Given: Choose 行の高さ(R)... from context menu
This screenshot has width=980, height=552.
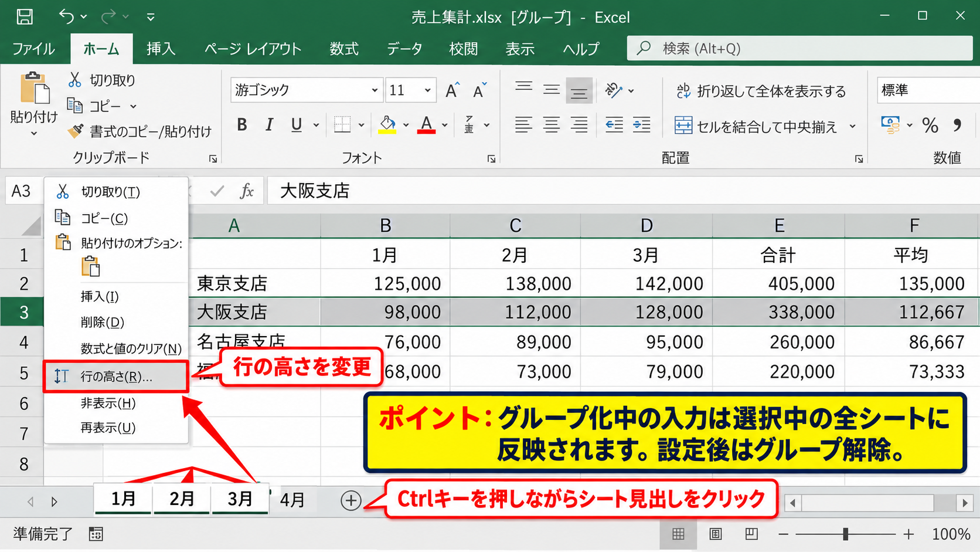Looking at the screenshot, I should (116, 377).
